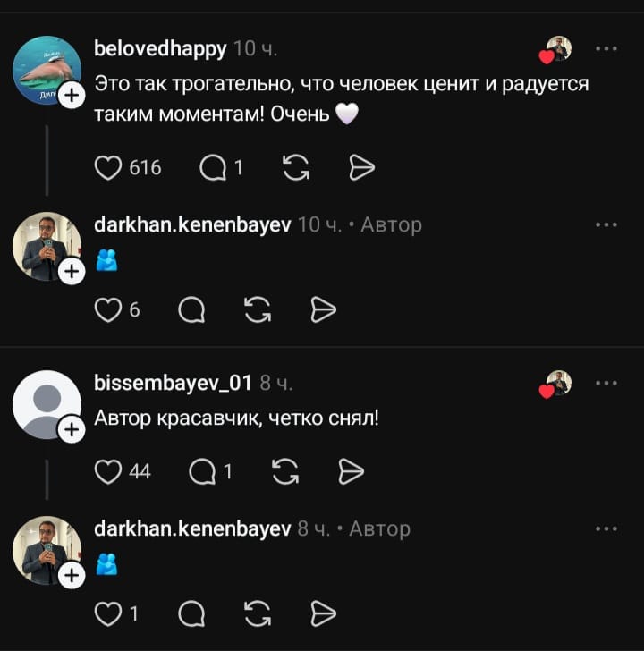Viewport: 644px width, 651px height.
Task: Share belovedhappy's comment via send icon
Action: pyautogui.click(x=361, y=168)
